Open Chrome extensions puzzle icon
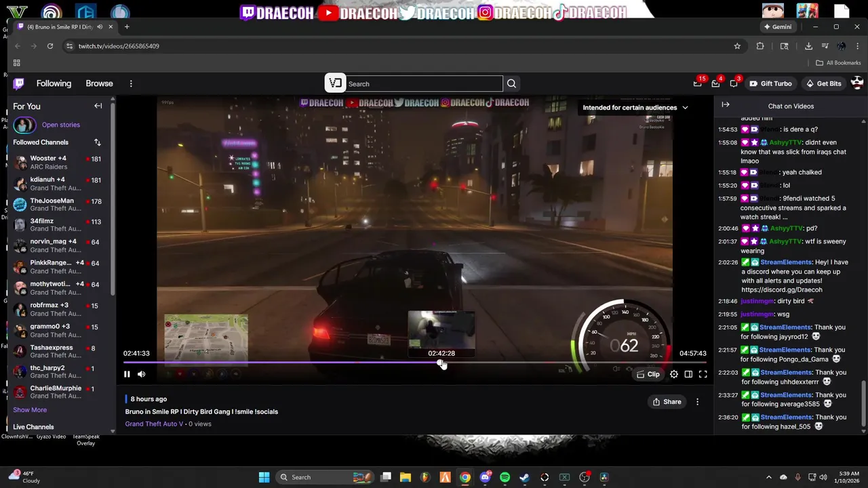 pyautogui.click(x=760, y=46)
